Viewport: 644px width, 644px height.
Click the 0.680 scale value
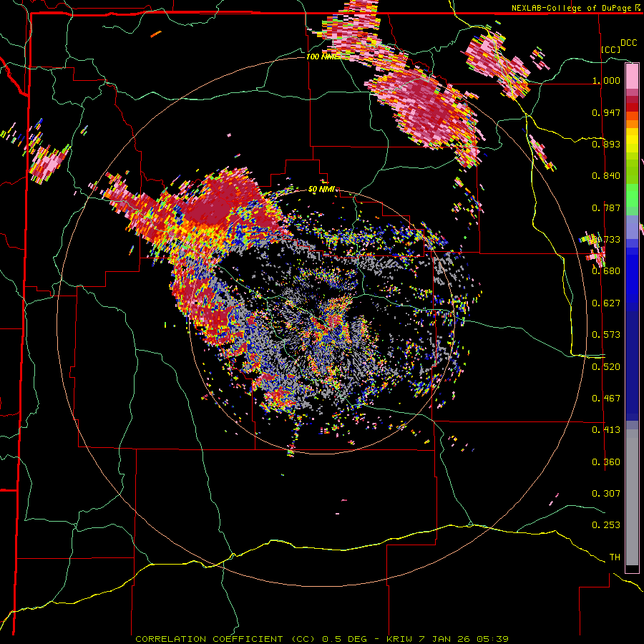(606, 271)
